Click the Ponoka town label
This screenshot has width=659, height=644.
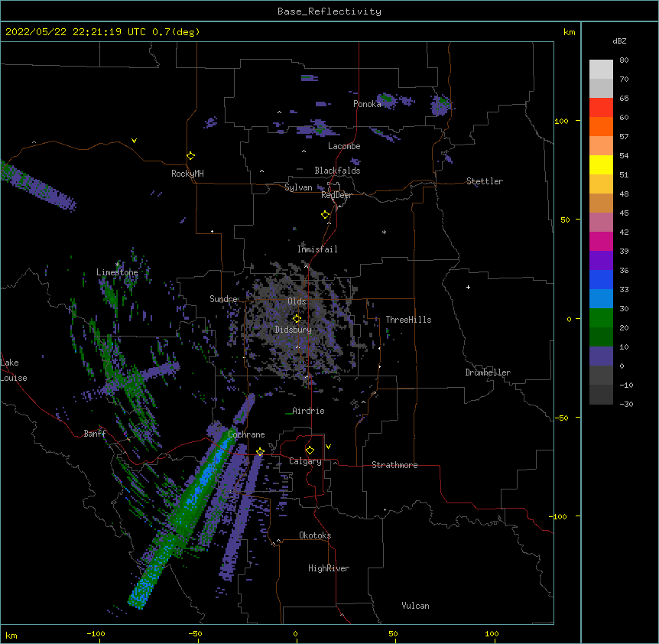point(367,104)
